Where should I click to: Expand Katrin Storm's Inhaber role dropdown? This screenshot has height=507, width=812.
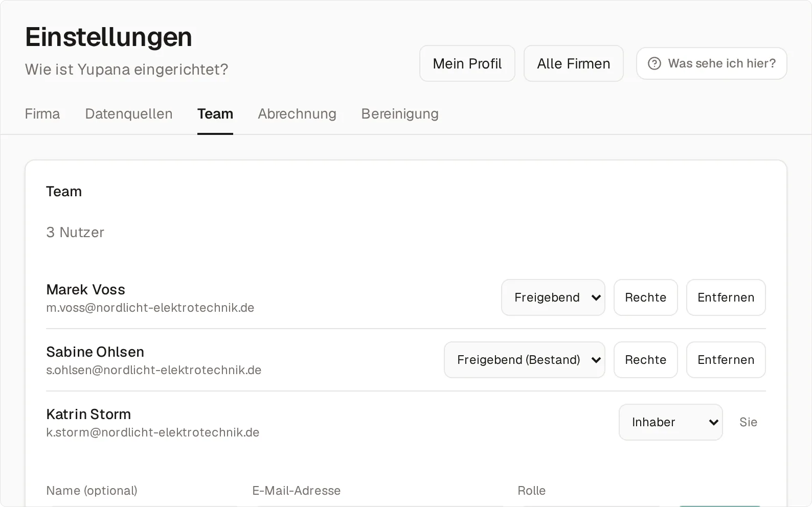point(671,422)
